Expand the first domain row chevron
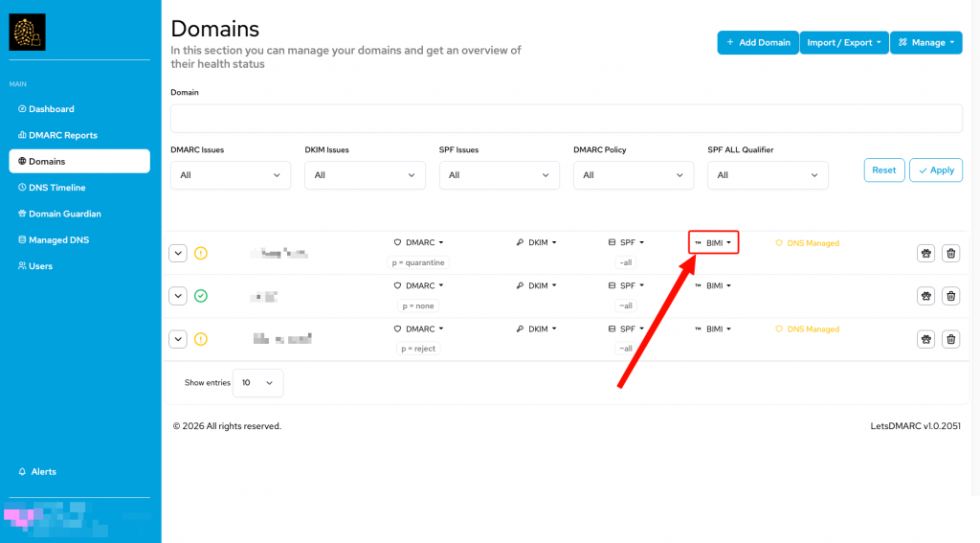The width and height of the screenshot is (980, 543). pyautogui.click(x=178, y=254)
